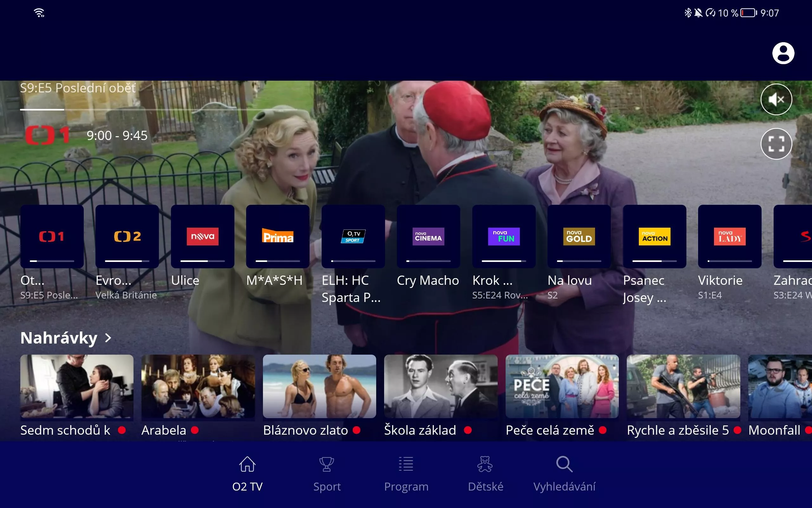Click the recording dot next to Bláznovo zlato
The width and height of the screenshot is (812, 508).
point(356,430)
